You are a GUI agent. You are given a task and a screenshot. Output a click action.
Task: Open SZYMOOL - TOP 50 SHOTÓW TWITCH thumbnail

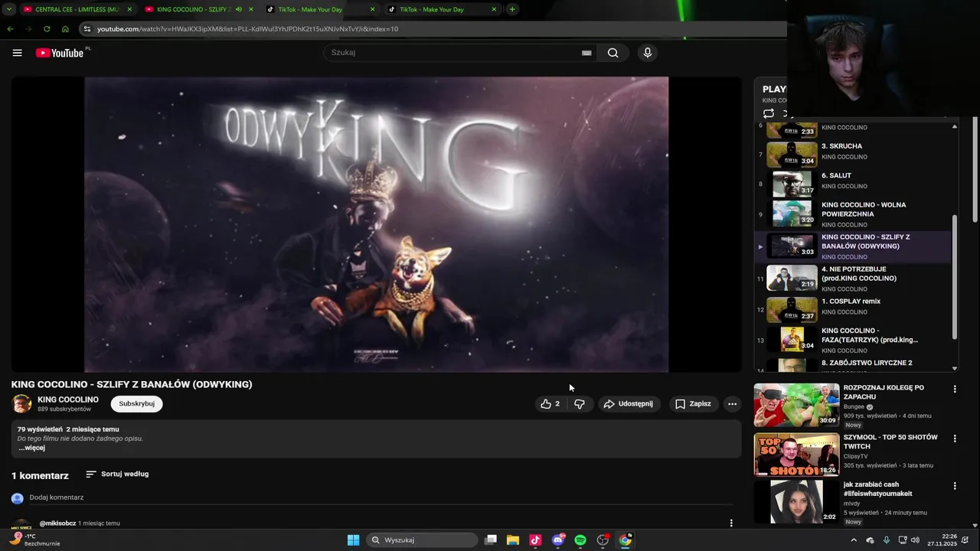coord(796,455)
